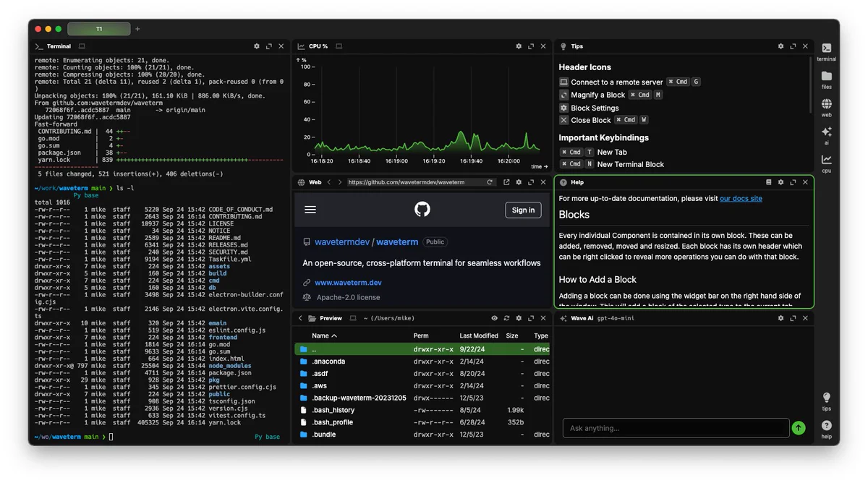Open the files widget in the sidebar

(826, 80)
